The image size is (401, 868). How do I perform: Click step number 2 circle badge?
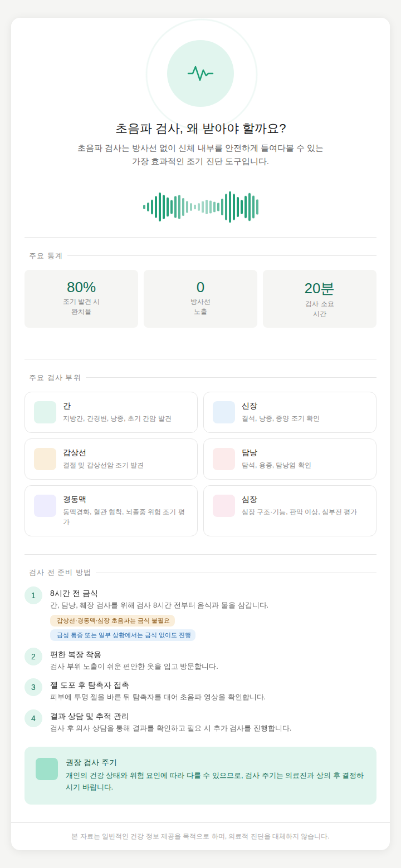(33, 657)
